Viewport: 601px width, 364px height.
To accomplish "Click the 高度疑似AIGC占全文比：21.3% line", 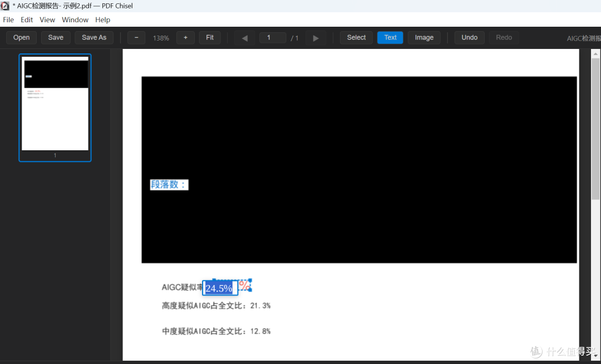I will pos(216,306).
